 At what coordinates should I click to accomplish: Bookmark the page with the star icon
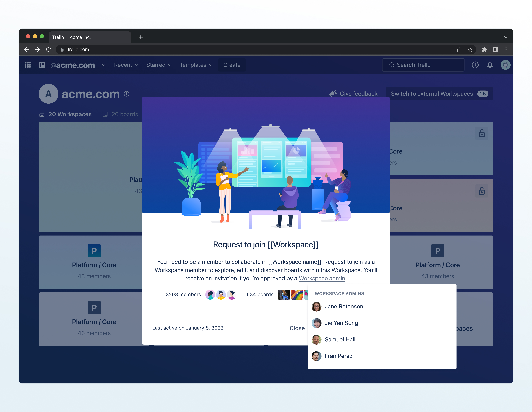470,49
